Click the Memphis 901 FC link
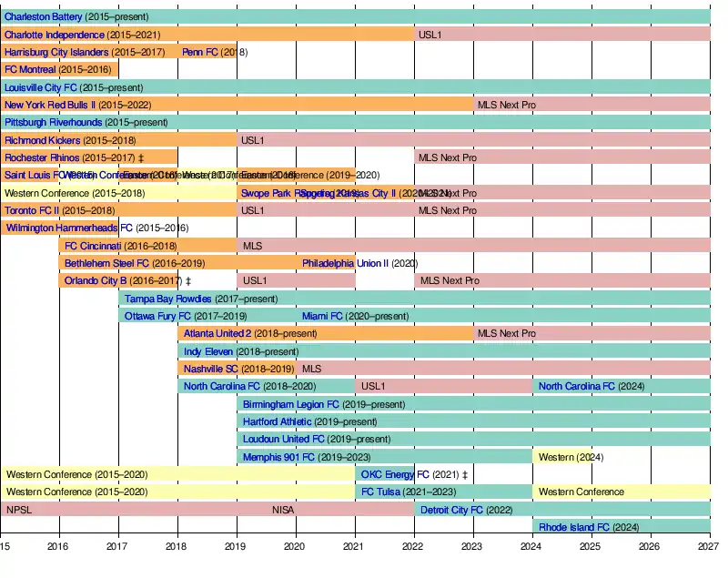Image resolution: width=728 pixels, height=578 pixels. coord(278,457)
